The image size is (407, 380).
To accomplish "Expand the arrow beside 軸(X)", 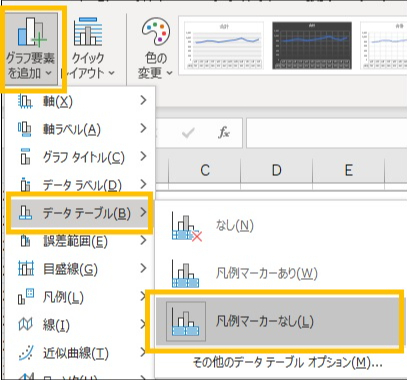I will pos(143,100).
